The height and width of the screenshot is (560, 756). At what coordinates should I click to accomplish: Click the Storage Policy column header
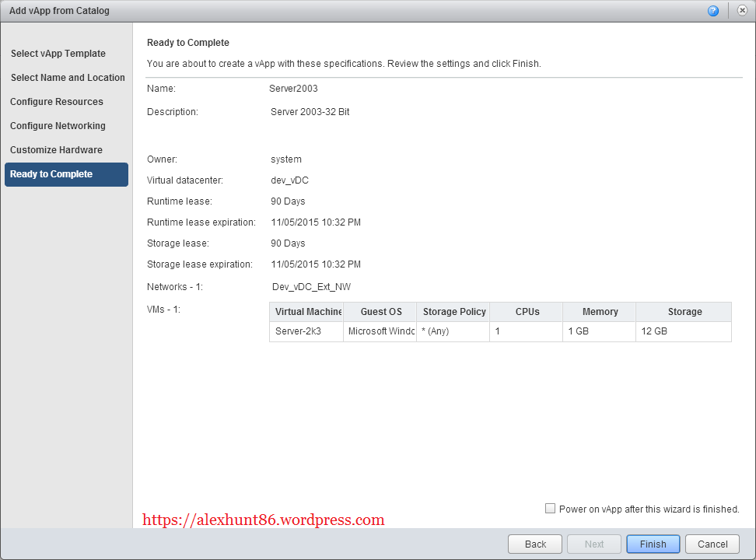453,312
